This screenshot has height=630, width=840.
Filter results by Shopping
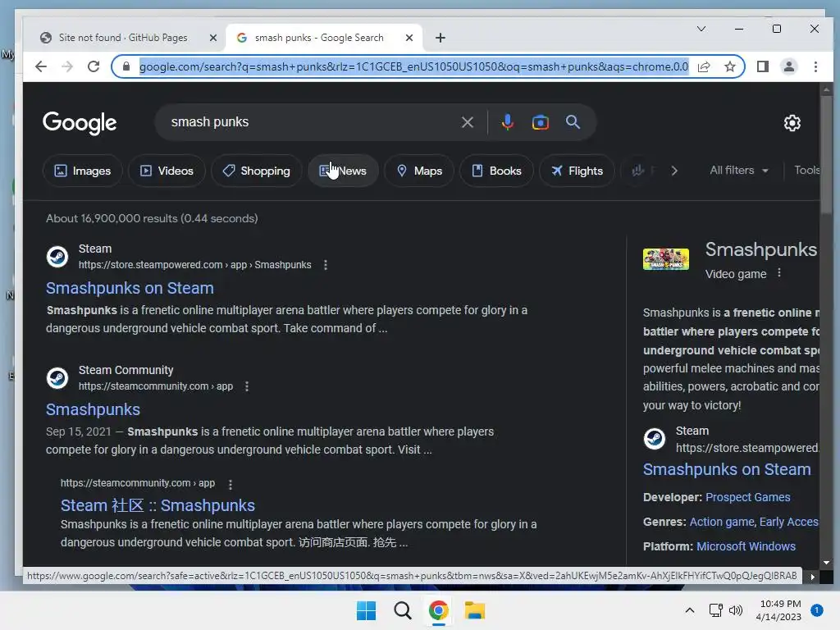point(256,171)
